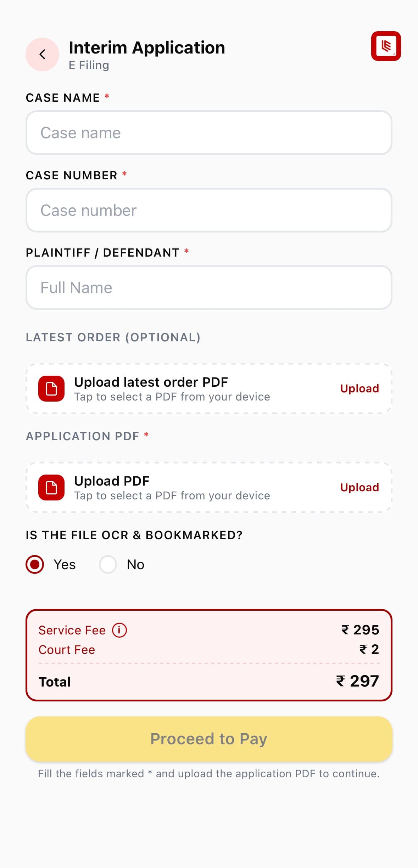Focus the Full Name field
Image resolution: width=418 pixels, height=868 pixels.
(209, 287)
